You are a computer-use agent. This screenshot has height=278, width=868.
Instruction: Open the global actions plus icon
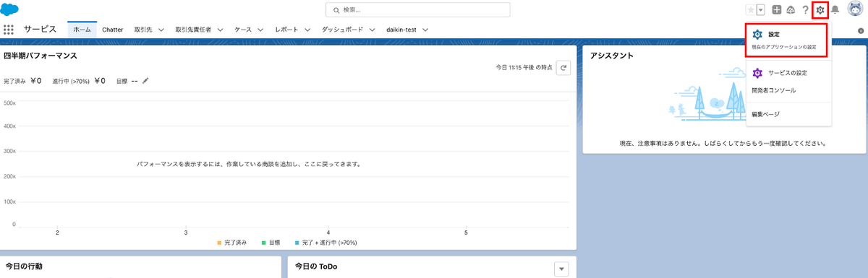[777, 9]
